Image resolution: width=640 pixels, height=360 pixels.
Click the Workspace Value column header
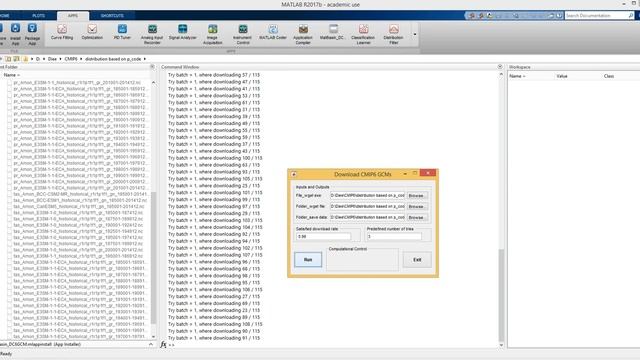562,76
